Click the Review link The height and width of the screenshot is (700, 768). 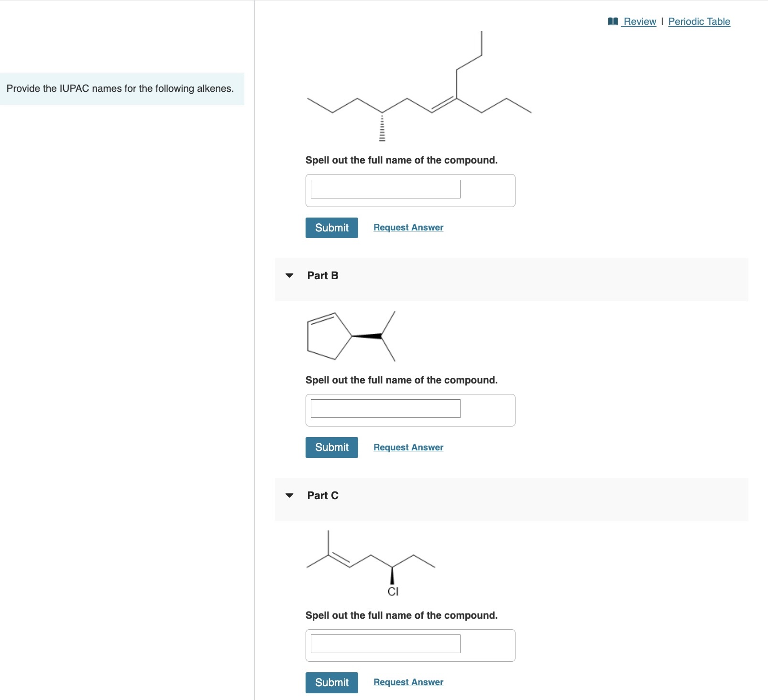(639, 21)
